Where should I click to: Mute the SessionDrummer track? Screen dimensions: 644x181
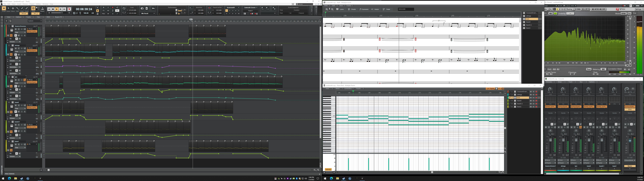[x=15, y=29]
